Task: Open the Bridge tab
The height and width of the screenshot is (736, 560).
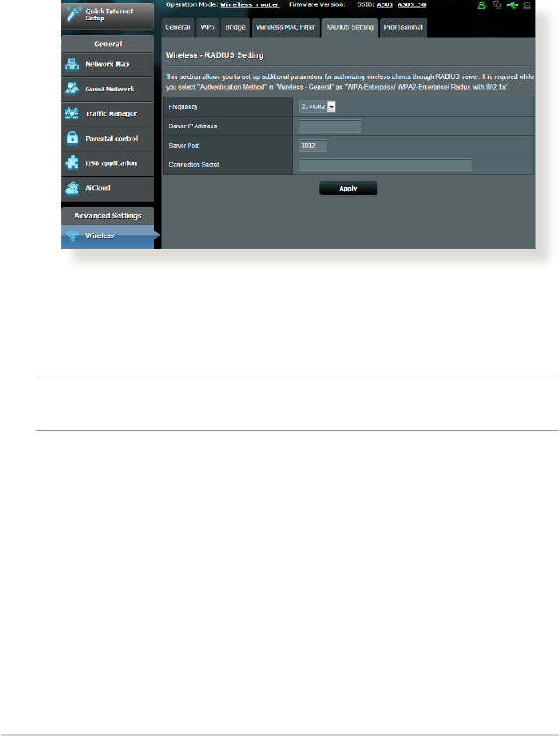Action: pyautogui.click(x=235, y=27)
